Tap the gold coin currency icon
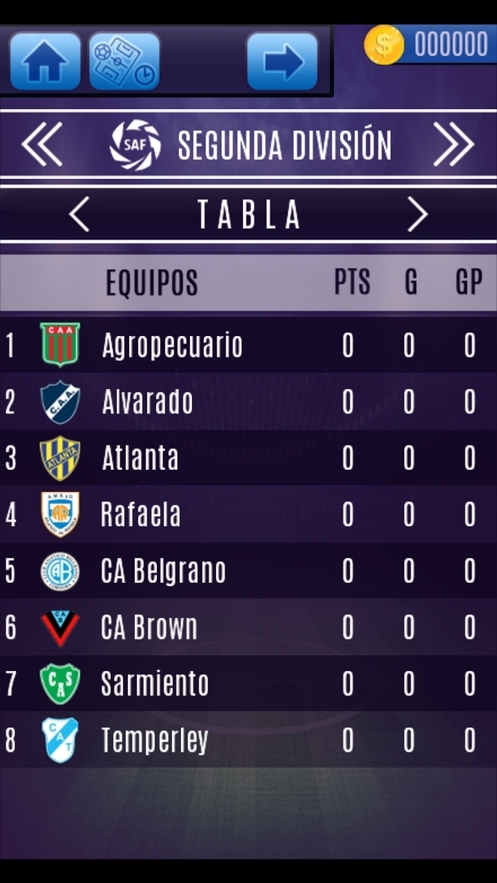 pos(384,45)
